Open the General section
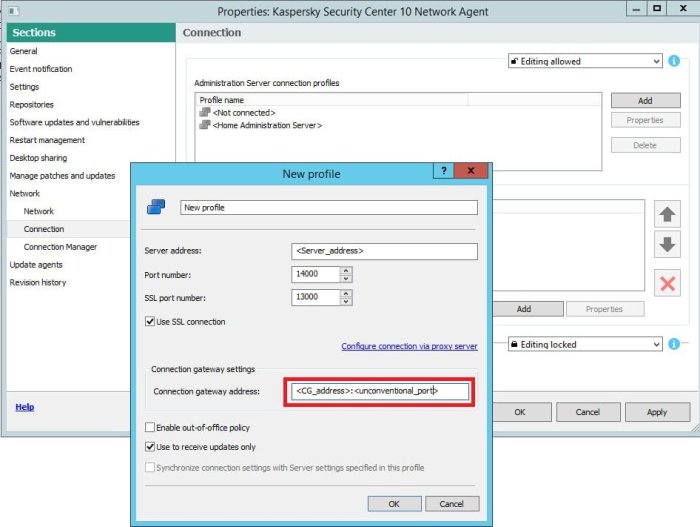Screen dimensions: 700x527 (x=24, y=51)
